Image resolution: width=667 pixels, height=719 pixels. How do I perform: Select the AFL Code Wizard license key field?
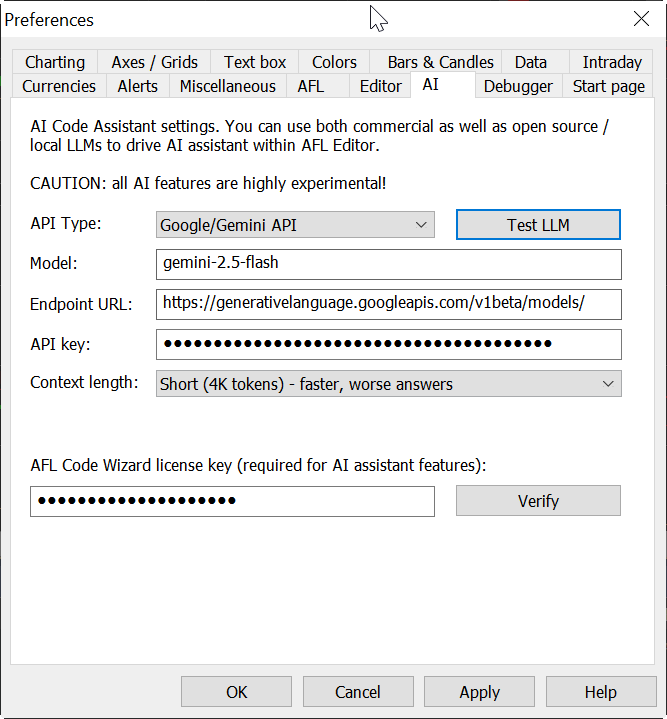232,501
